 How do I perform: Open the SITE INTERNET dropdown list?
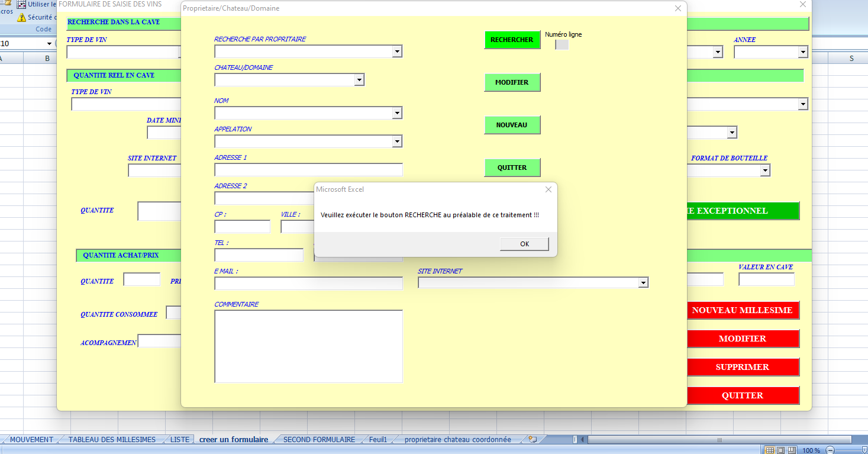click(x=643, y=283)
